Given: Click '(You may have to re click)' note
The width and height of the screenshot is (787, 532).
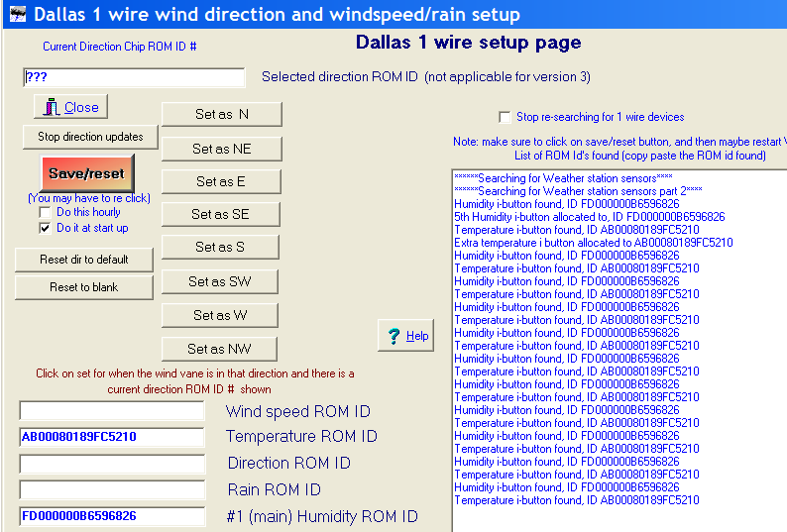Looking at the screenshot, I should coord(89,198).
